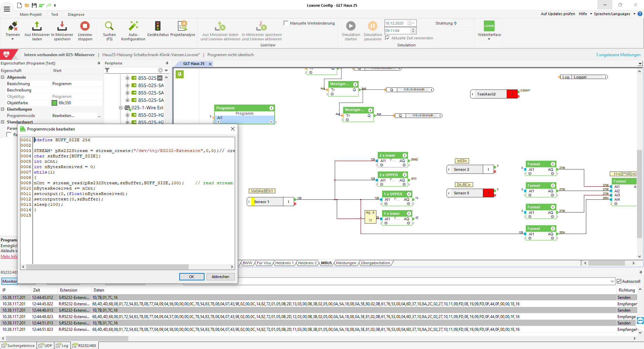Image resolution: width=644 pixels, height=349 pixels.
Task: Stop the Liveview
Action: (x=85, y=27)
